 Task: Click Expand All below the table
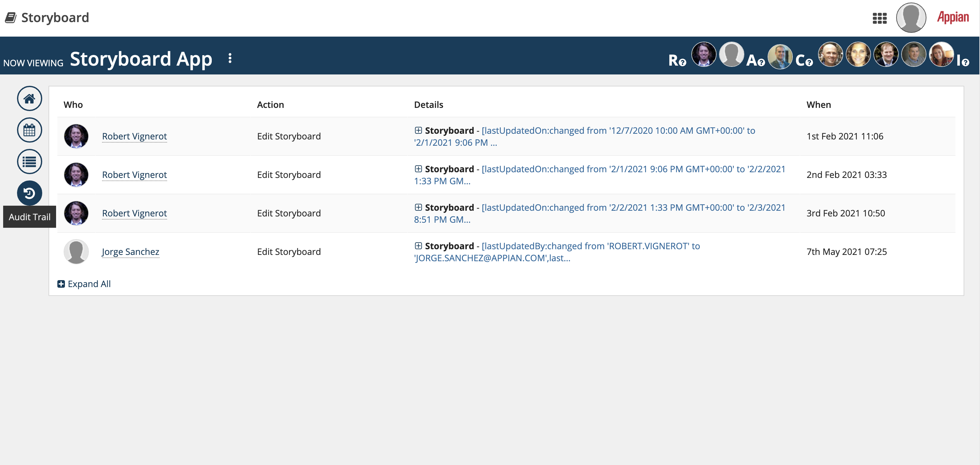tap(84, 284)
